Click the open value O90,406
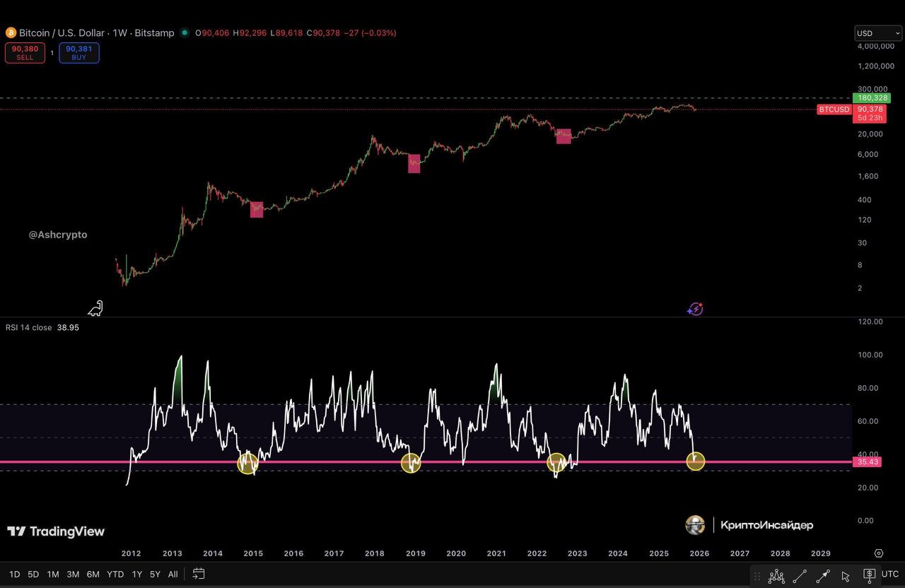 click(213, 33)
